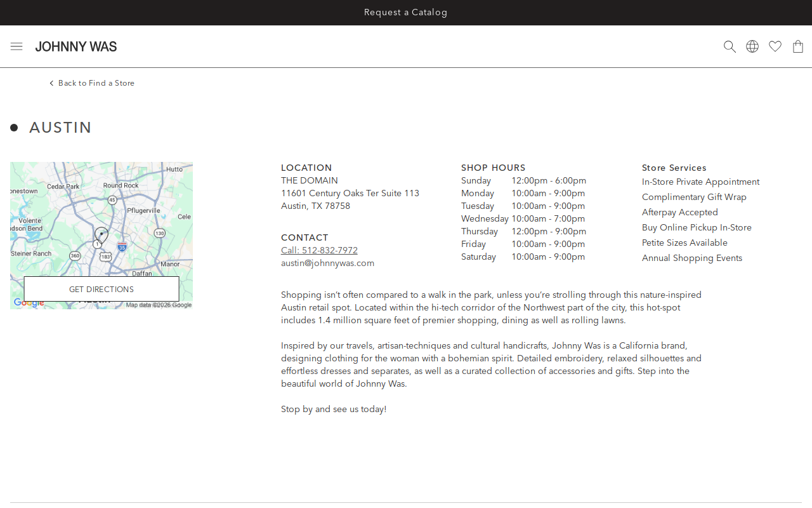Click the Map data ©2026 Google attribution
The width and height of the screenshot is (812, 508).
159,305
